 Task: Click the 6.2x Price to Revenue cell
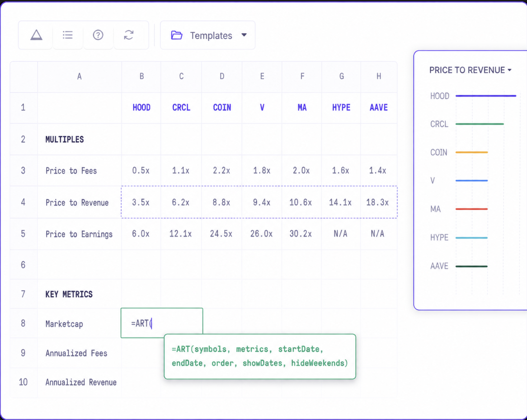tap(181, 202)
